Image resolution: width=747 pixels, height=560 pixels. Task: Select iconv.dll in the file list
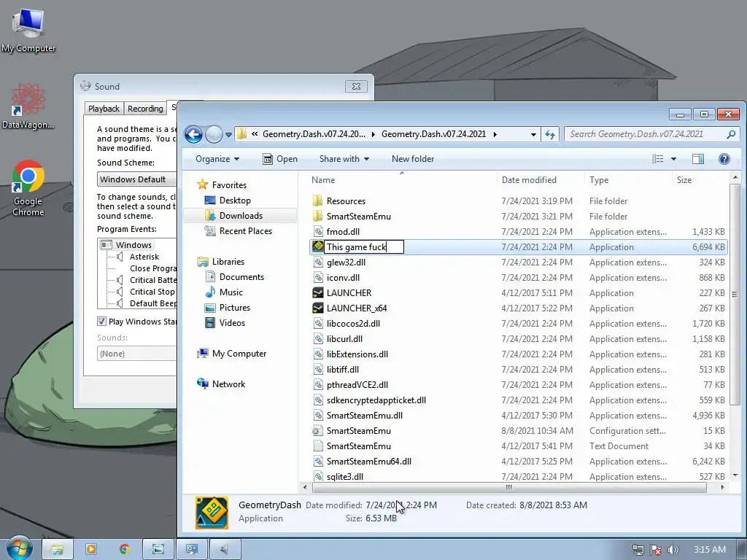click(x=343, y=278)
